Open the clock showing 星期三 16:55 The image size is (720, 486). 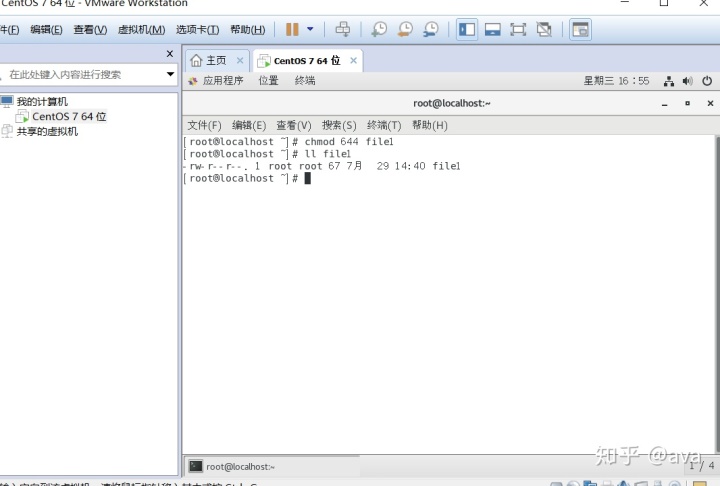(616, 81)
